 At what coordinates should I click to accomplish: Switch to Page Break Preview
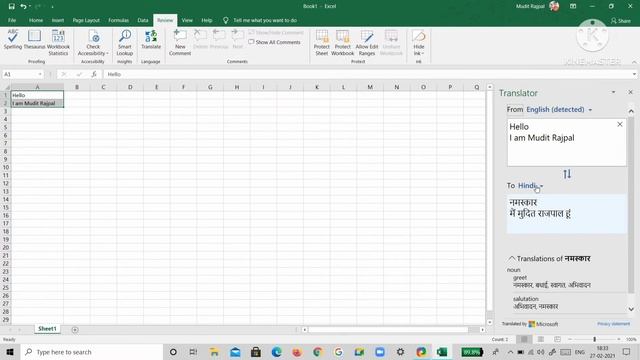pyautogui.click(x=557, y=339)
